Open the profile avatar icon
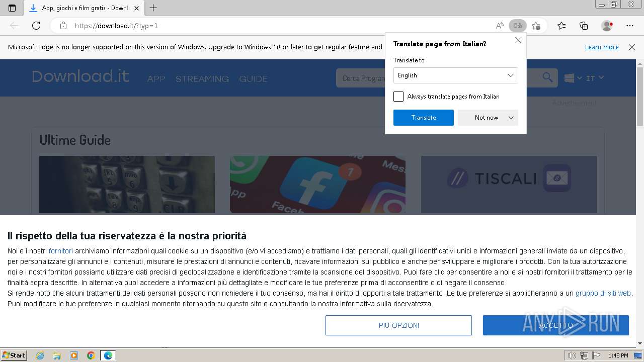Screen dimensions: 644x362 coord(607,26)
